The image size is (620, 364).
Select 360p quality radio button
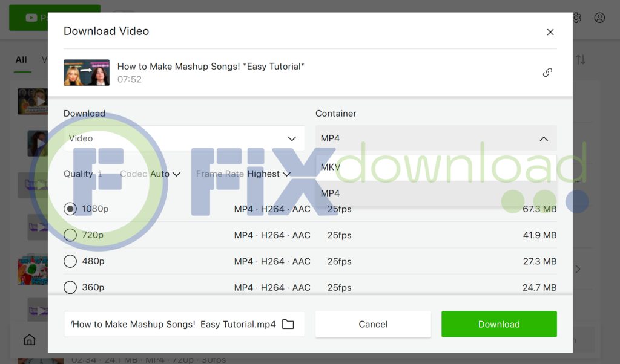coord(70,287)
